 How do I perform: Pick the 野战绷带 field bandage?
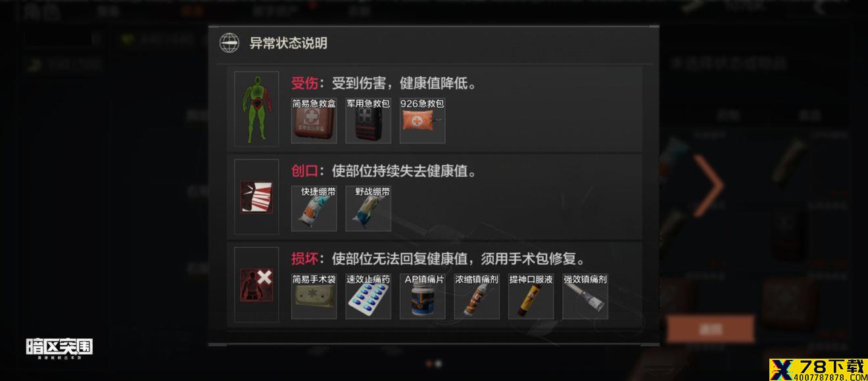(x=368, y=208)
